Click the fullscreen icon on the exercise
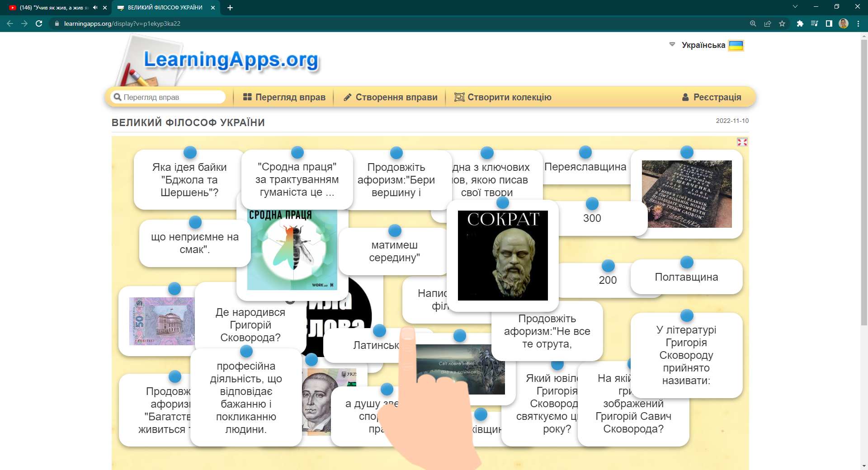Image resolution: width=868 pixels, height=470 pixels. pyautogui.click(x=742, y=142)
